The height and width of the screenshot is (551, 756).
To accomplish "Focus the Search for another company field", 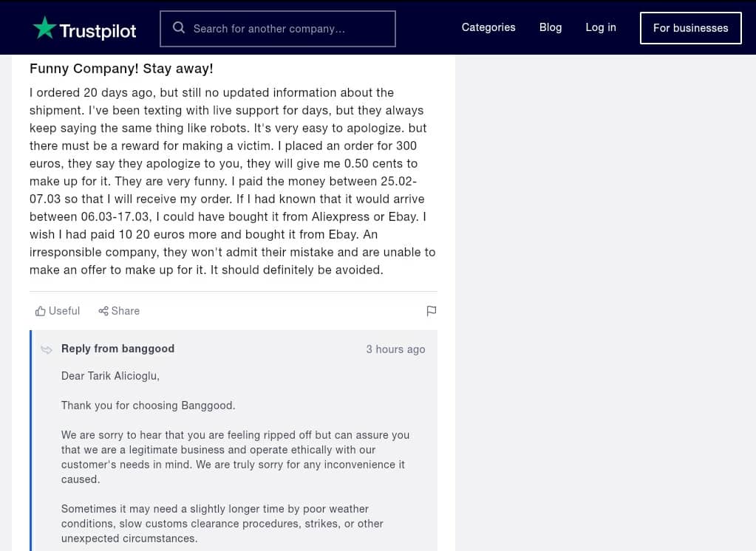I will 278,29.
